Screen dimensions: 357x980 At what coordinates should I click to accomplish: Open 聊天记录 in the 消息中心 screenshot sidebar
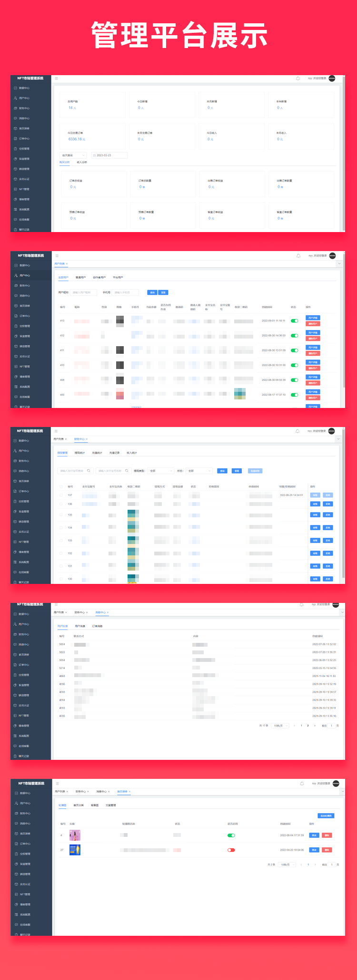[24, 756]
